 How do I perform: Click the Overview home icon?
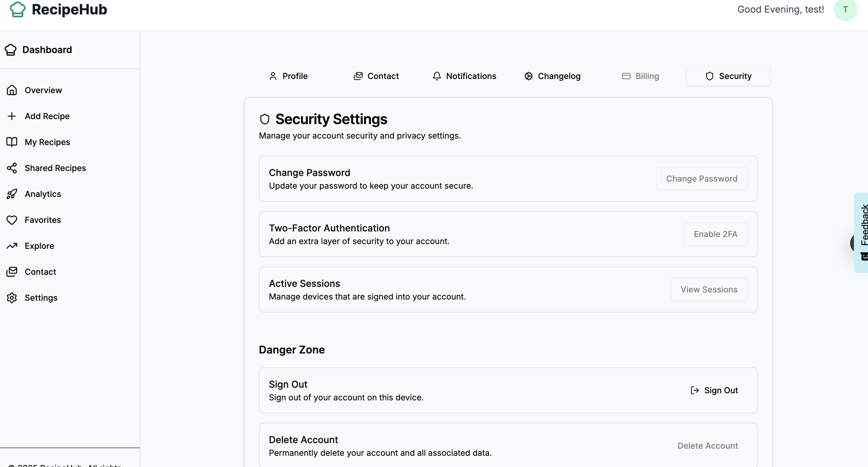pos(12,90)
